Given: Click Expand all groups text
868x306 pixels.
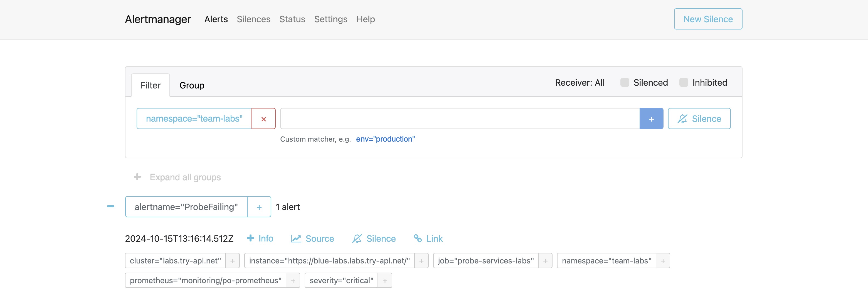Looking at the screenshot, I should [x=185, y=177].
